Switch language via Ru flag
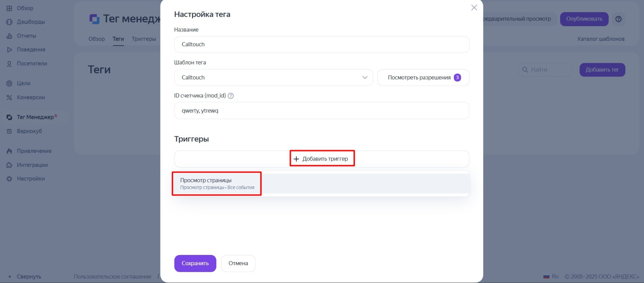This screenshot has width=644, height=283. click(551, 277)
